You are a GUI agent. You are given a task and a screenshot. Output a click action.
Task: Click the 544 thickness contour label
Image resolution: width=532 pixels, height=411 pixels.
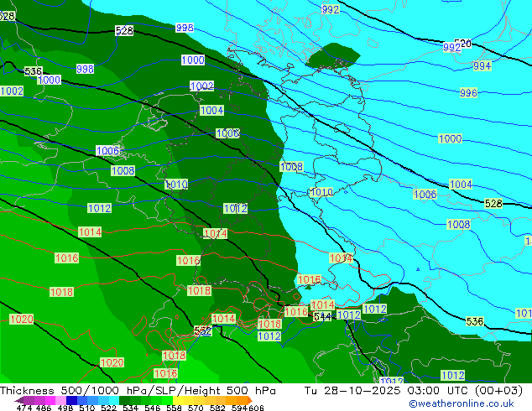[321, 317]
